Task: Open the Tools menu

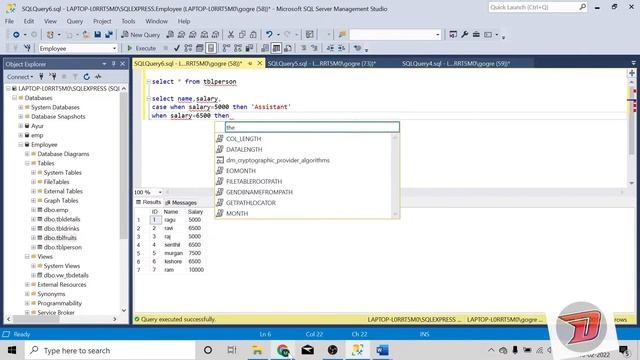Action: (x=128, y=21)
